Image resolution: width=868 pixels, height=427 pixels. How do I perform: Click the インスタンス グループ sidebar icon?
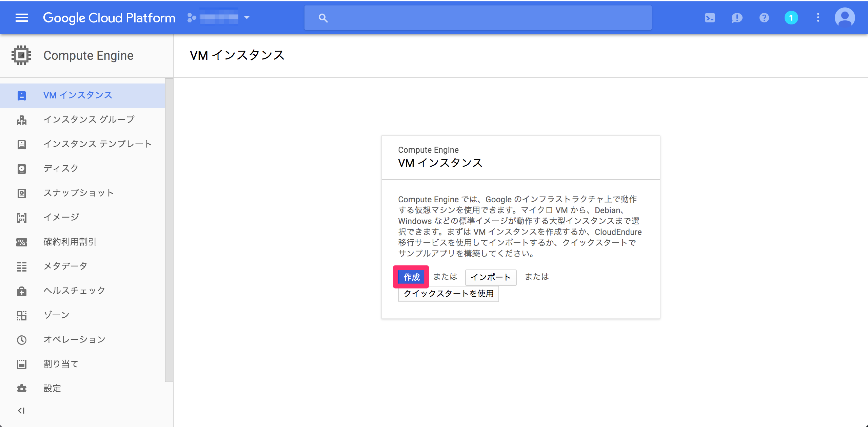click(21, 119)
